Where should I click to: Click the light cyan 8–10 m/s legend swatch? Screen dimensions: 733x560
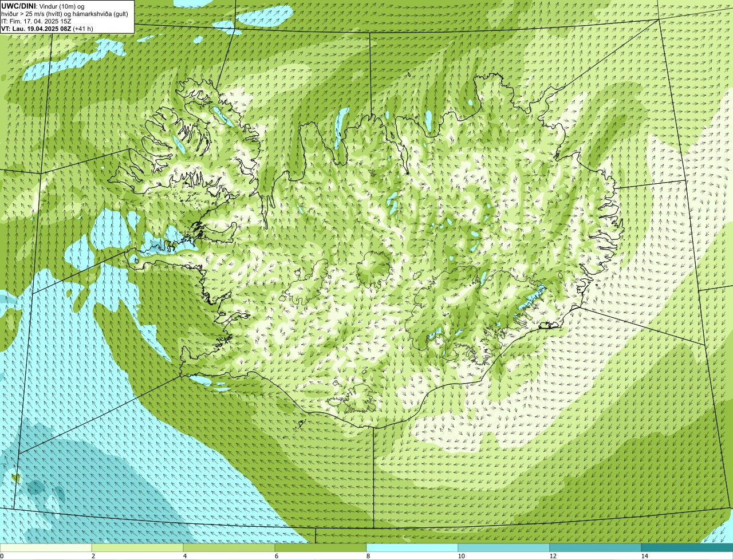tap(412, 547)
